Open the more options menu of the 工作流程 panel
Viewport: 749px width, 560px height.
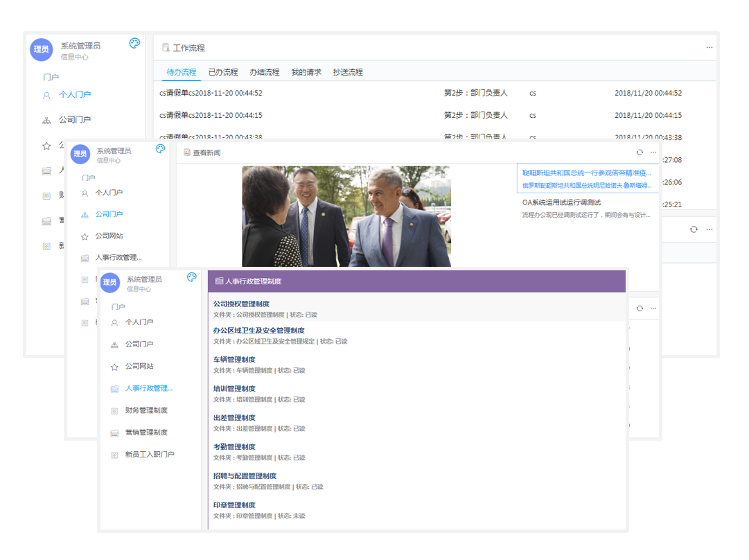(x=710, y=47)
